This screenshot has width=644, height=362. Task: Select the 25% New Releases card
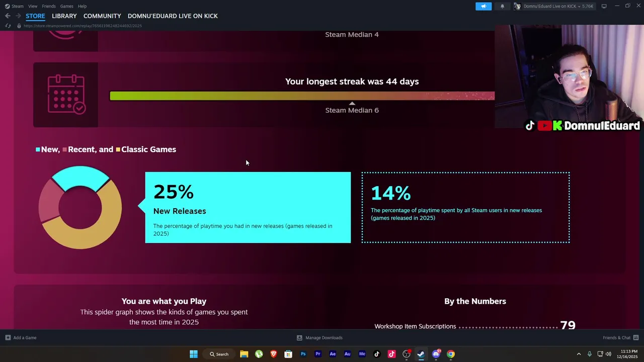(248, 208)
